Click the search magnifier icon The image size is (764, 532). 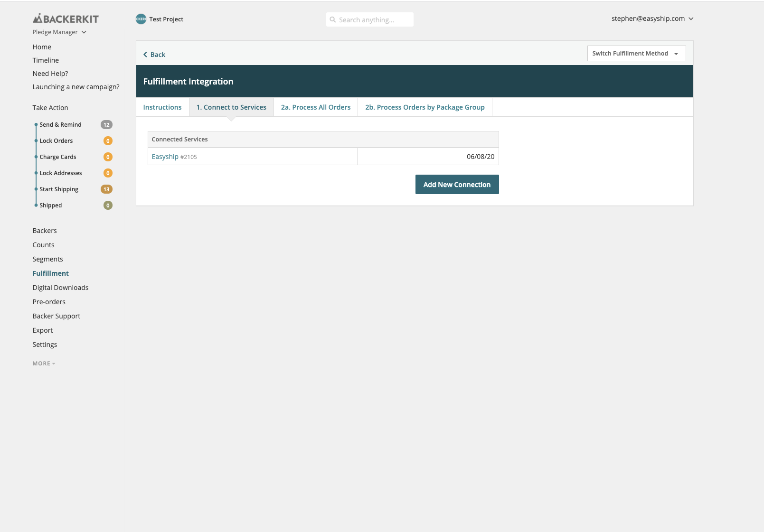[333, 20]
